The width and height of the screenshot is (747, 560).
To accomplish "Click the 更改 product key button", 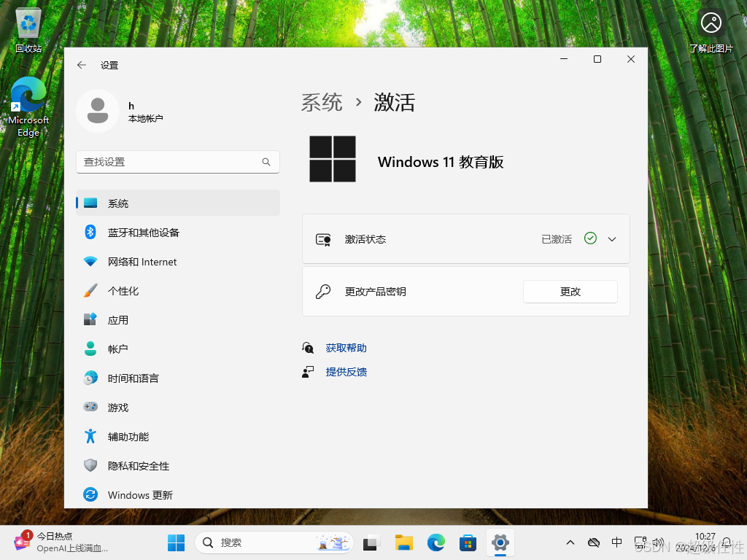I will pos(570,292).
